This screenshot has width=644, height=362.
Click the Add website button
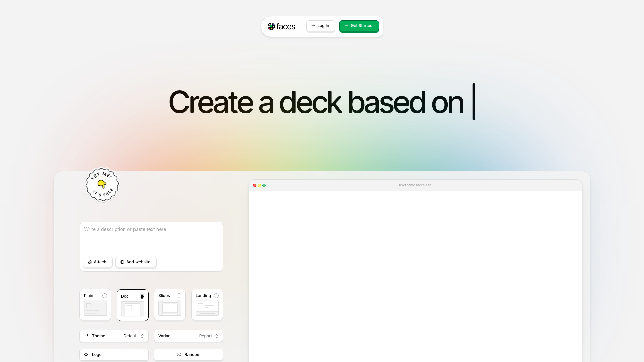click(136, 262)
